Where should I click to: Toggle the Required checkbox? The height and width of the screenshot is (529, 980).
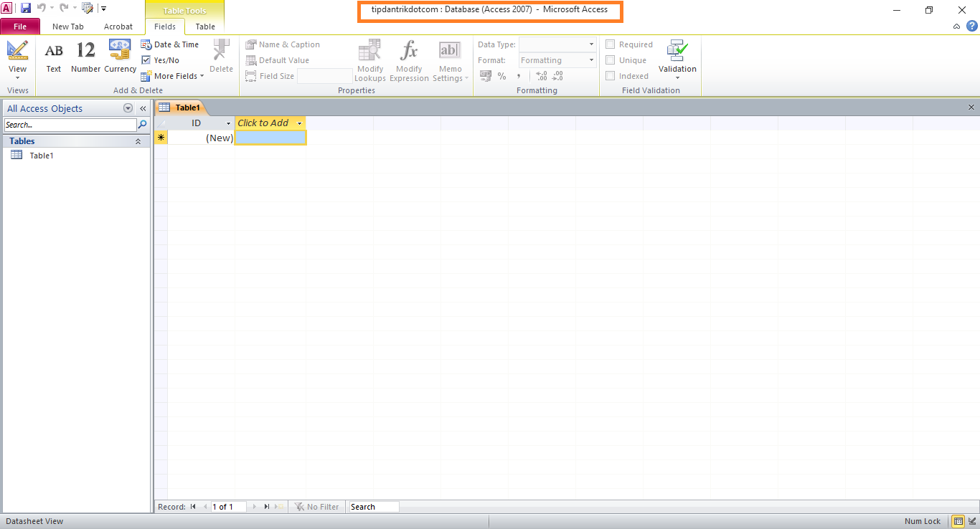point(611,44)
